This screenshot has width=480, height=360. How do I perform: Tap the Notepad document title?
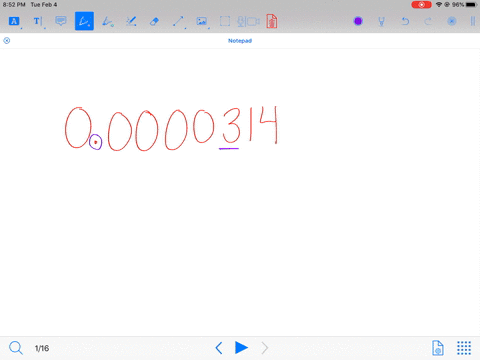point(240,41)
